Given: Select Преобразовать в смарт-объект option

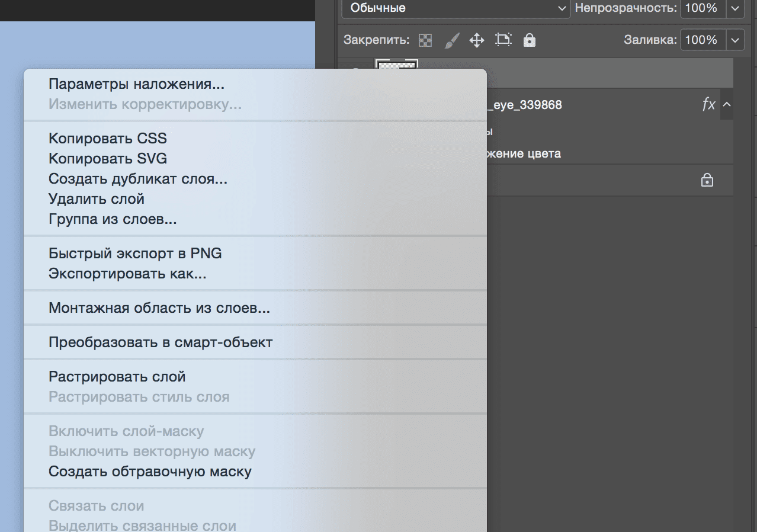Looking at the screenshot, I should coord(161,342).
